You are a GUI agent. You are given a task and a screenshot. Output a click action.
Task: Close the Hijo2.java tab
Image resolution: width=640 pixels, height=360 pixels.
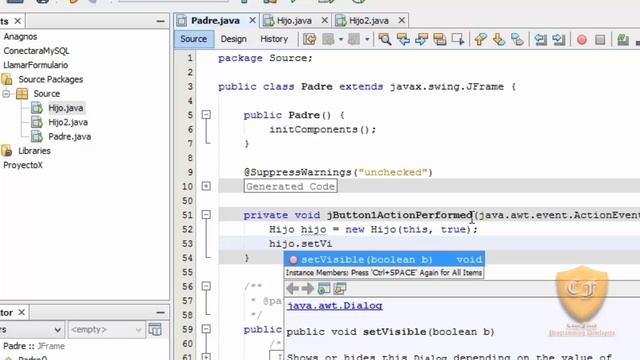coord(402,20)
